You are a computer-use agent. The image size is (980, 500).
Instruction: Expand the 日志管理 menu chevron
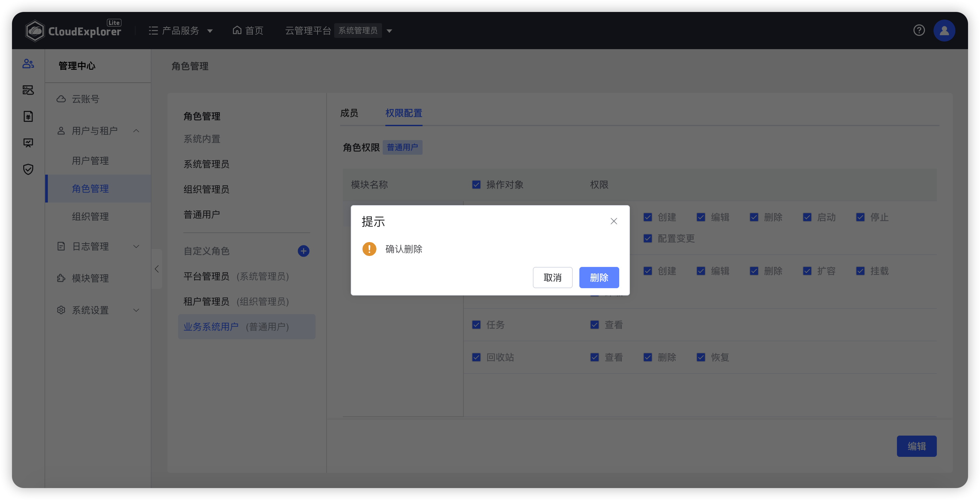click(x=136, y=246)
